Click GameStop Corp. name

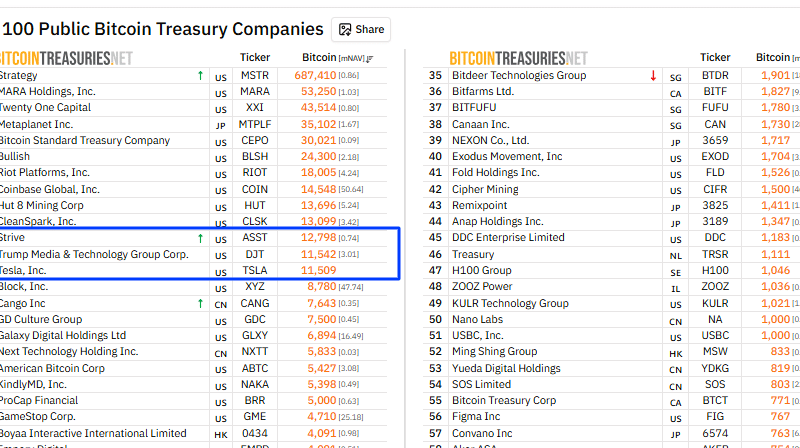point(38,416)
